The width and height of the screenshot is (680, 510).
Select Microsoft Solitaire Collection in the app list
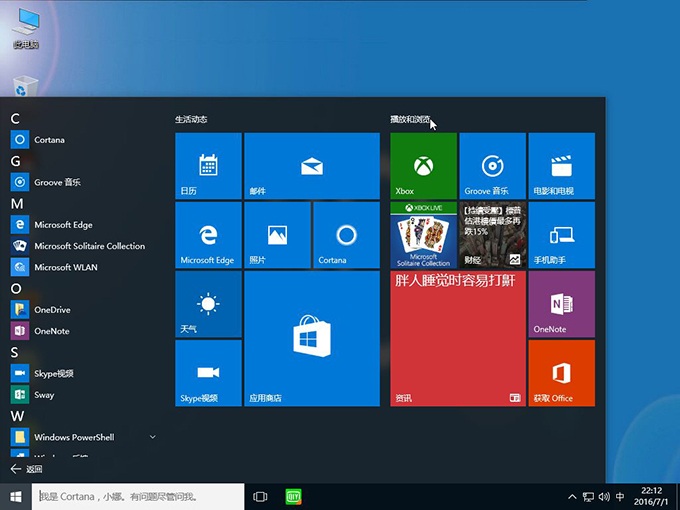pyautogui.click(x=89, y=246)
